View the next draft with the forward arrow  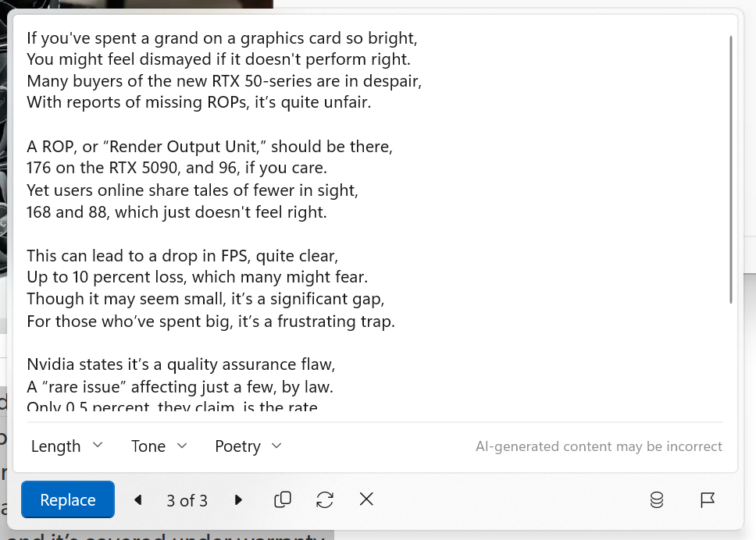238,499
